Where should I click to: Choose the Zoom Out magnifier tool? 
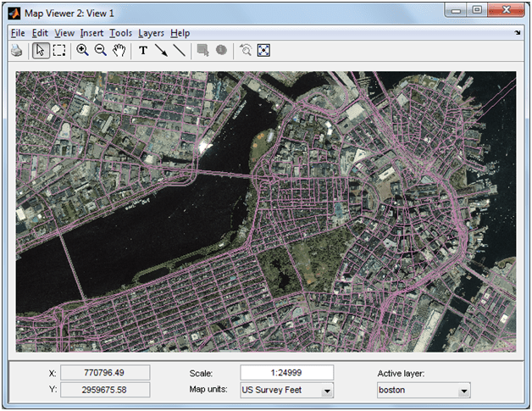tap(101, 51)
